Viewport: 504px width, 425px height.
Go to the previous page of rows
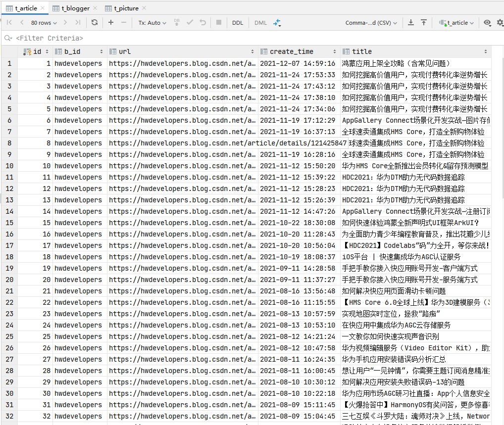click(x=21, y=22)
